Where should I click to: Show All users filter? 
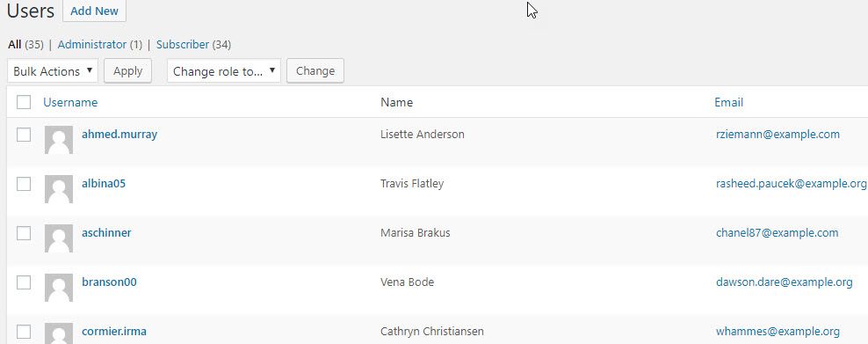pos(15,44)
